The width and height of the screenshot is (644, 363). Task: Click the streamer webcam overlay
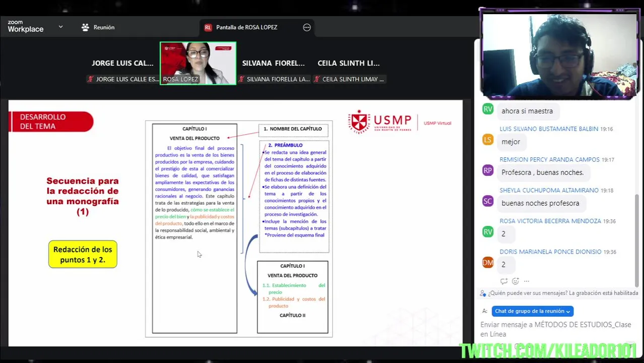[x=559, y=54]
